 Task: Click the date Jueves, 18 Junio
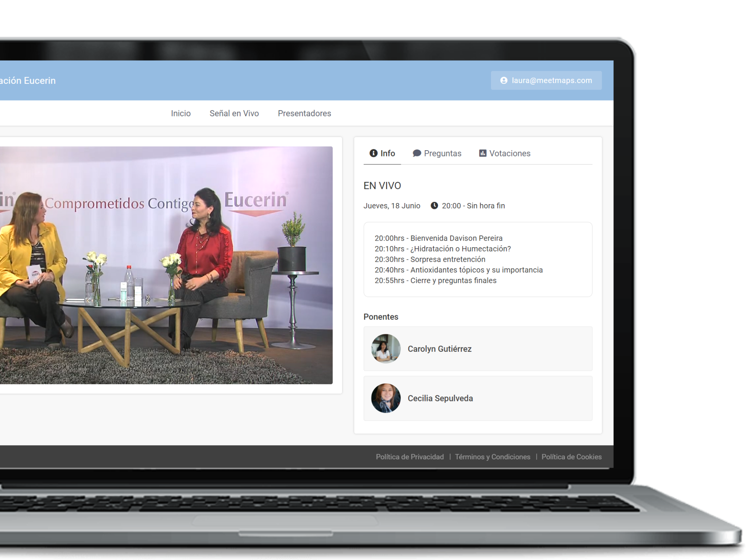392,206
